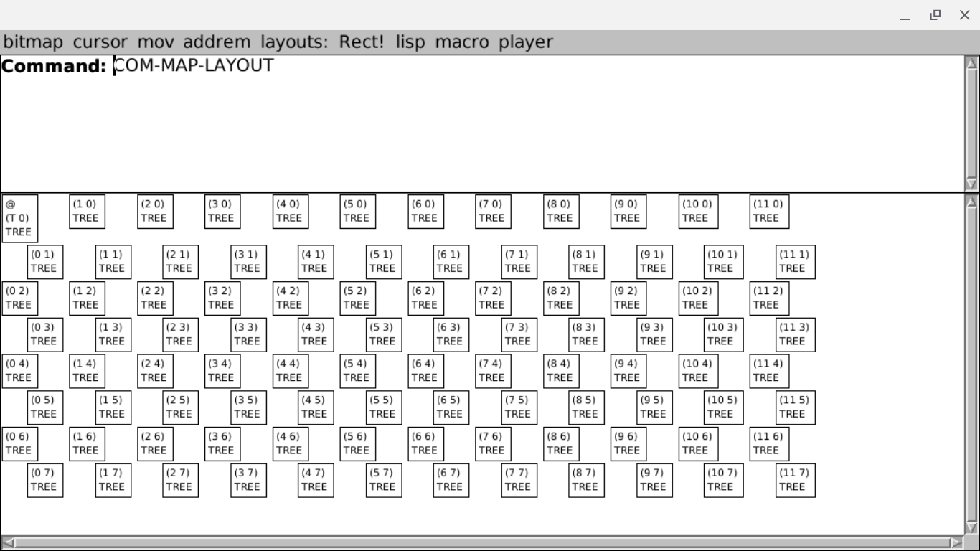Choose the tree tile (7 4)
Screen dimensions: 980x551
(x=493, y=371)
